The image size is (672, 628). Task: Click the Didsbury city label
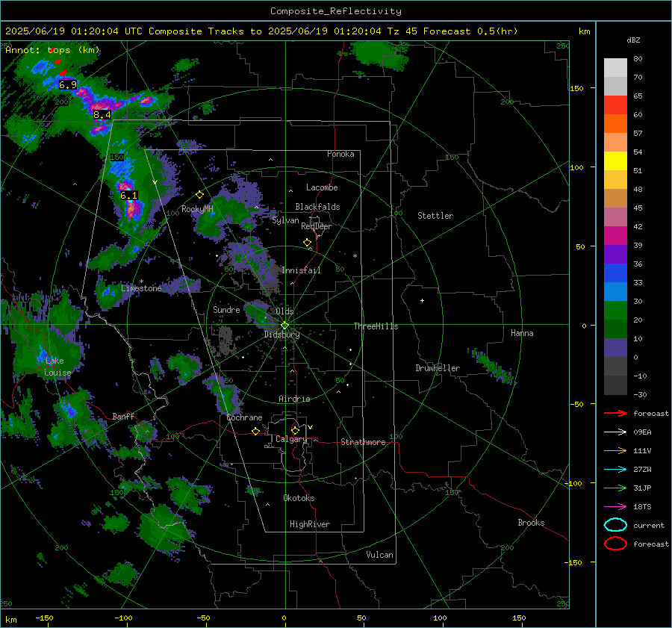pos(281,335)
